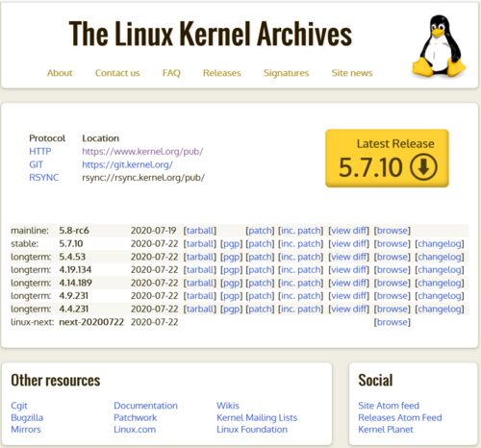Browse the linux-next tree
This screenshot has height=448, width=481.
coord(392,322)
